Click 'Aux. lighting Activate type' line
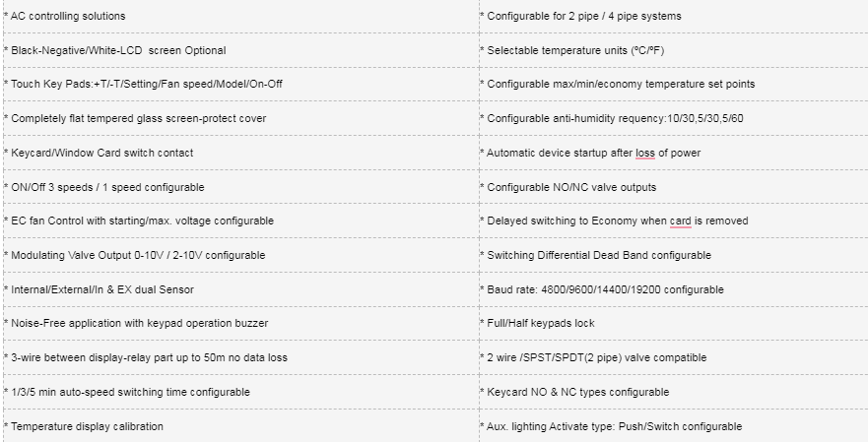The image size is (868, 442). pos(614,426)
